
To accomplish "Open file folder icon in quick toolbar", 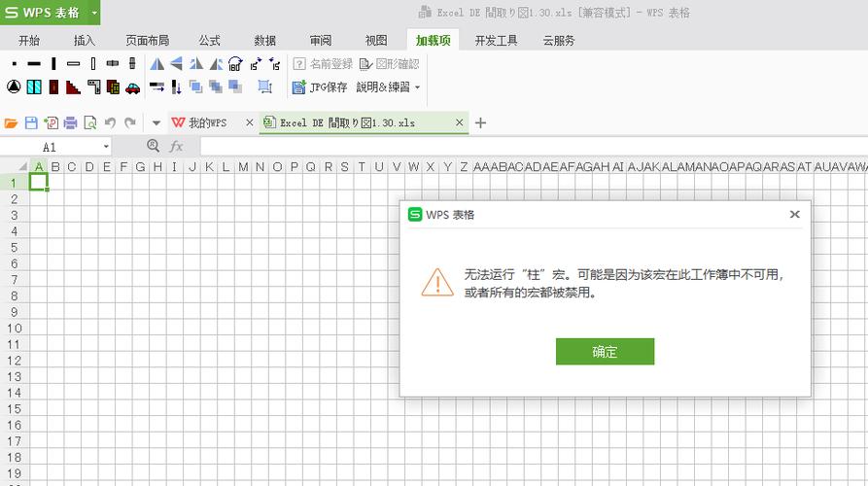I will [x=11, y=122].
